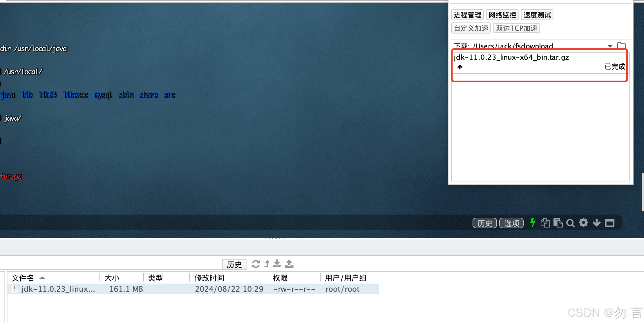The width and height of the screenshot is (644, 323).
Task: Click the root/root owner cell
Action: pyautogui.click(x=342, y=289)
